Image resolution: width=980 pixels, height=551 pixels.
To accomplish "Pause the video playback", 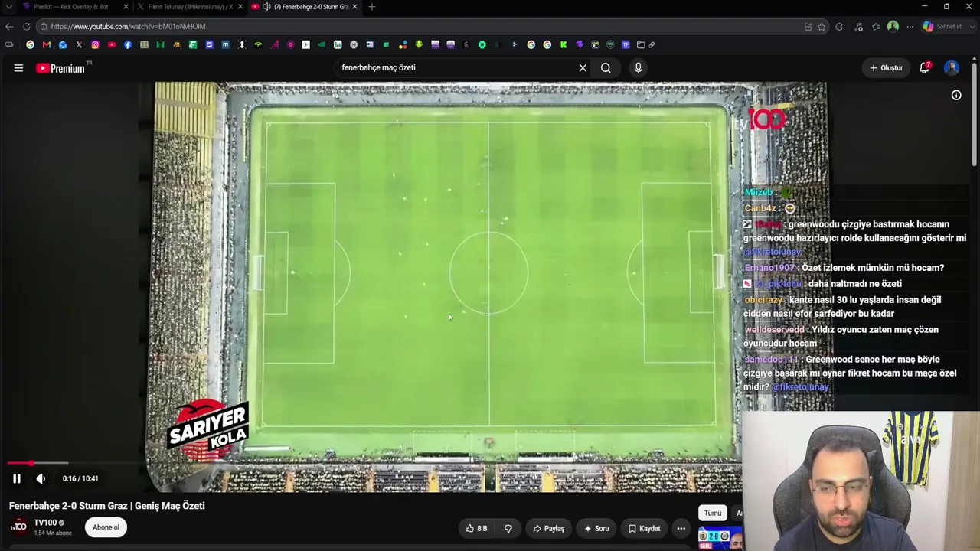I will [x=17, y=478].
